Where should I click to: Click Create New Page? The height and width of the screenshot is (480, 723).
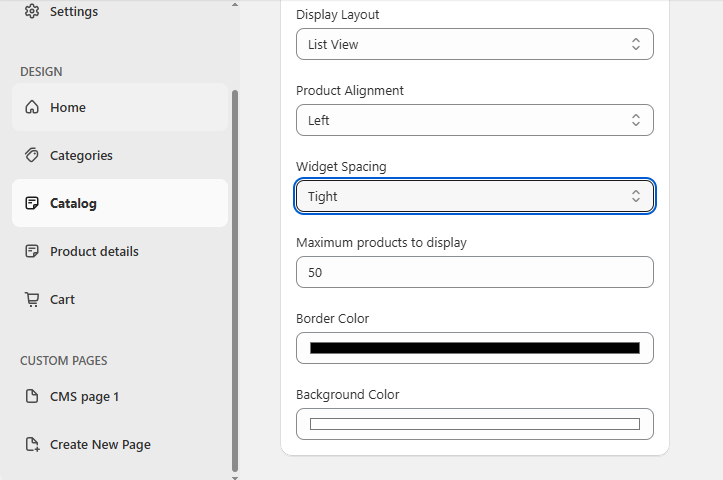[x=120, y=444]
